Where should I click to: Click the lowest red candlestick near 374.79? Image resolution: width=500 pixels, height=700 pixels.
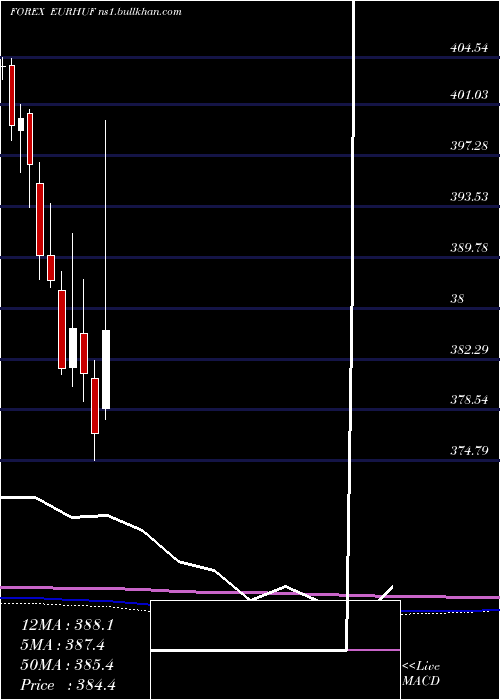95,406
